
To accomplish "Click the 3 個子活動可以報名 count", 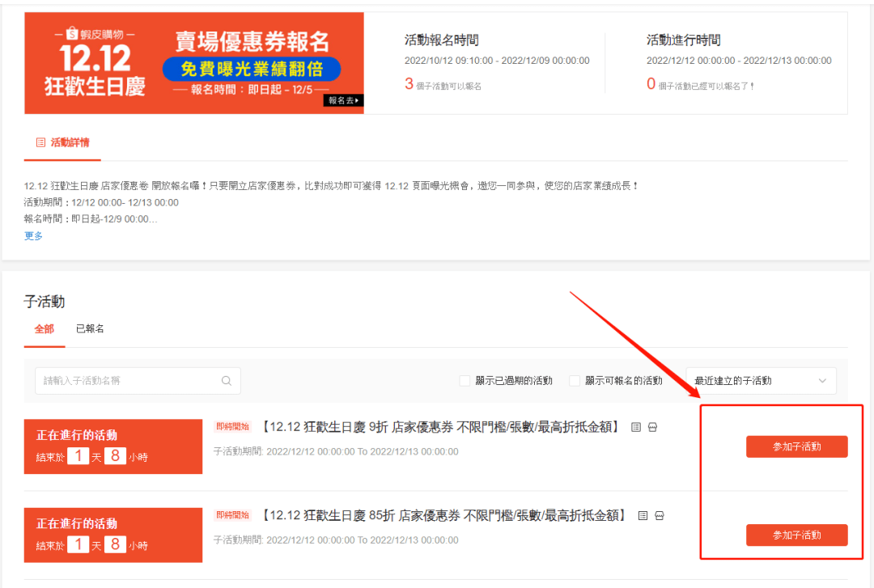I will click(x=443, y=84).
